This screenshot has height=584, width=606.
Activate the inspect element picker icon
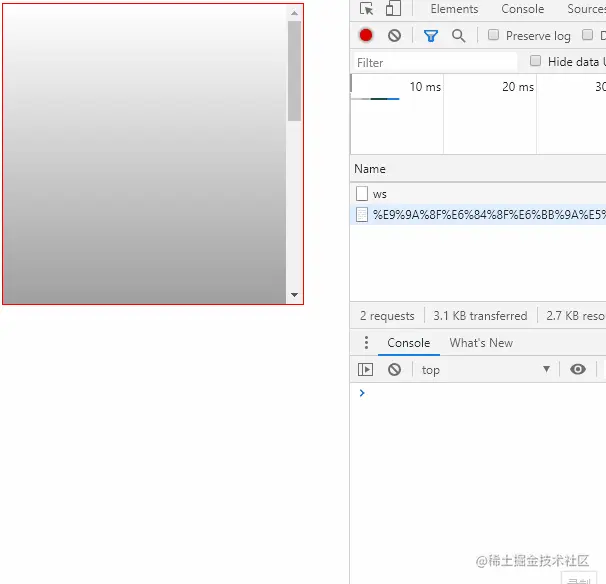366,8
